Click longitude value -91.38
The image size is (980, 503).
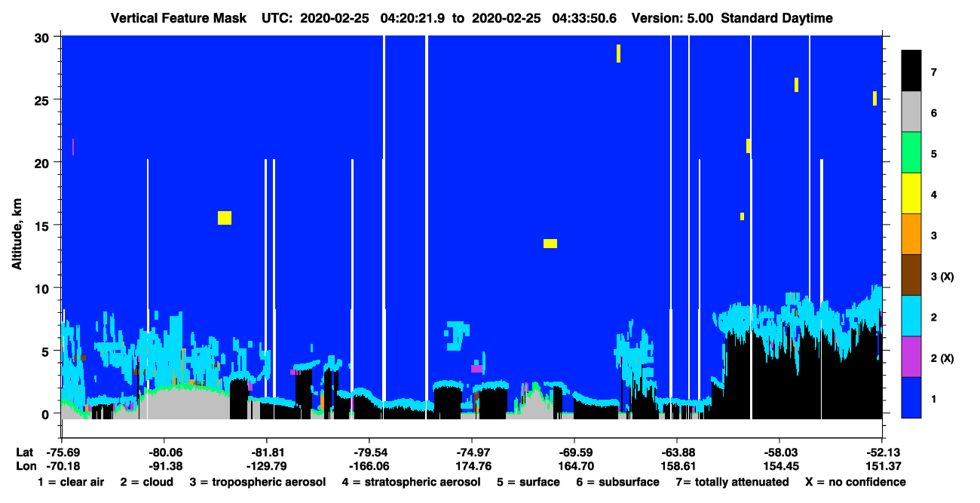[x=164, y=466]
